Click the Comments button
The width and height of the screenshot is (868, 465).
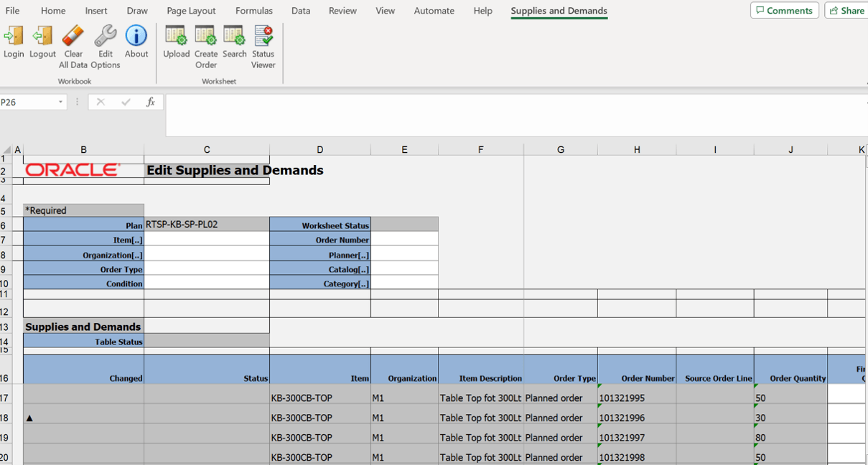coord(785,10)
